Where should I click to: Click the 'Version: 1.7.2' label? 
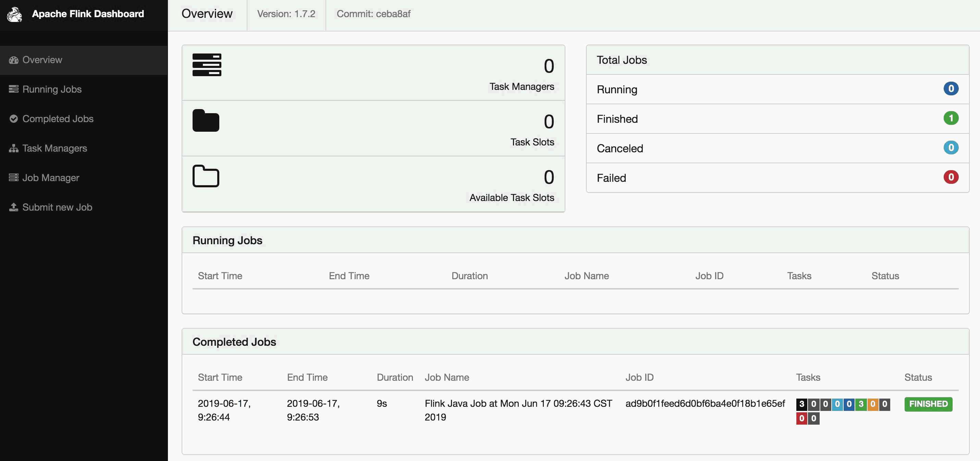(286, 14)
